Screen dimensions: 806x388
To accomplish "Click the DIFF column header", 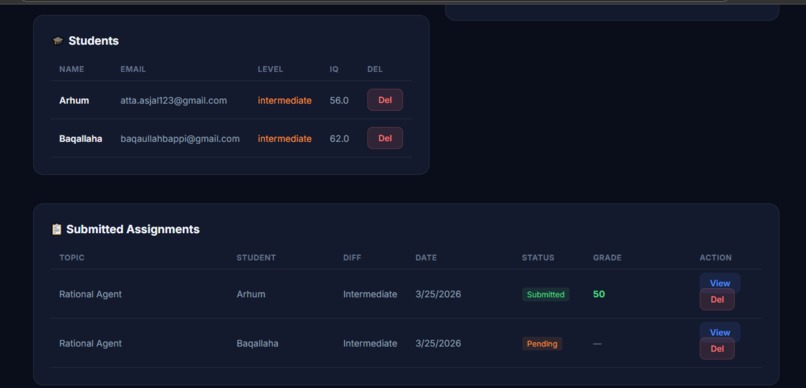I will 352,257.
